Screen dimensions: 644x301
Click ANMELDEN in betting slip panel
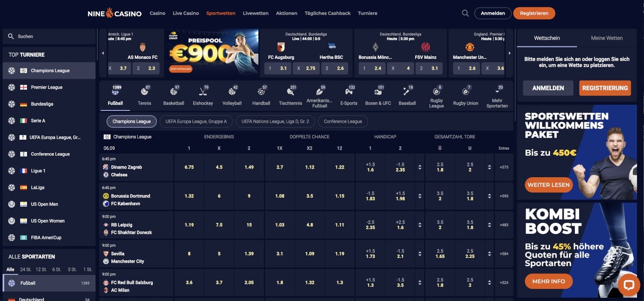[x=548, y=88]
